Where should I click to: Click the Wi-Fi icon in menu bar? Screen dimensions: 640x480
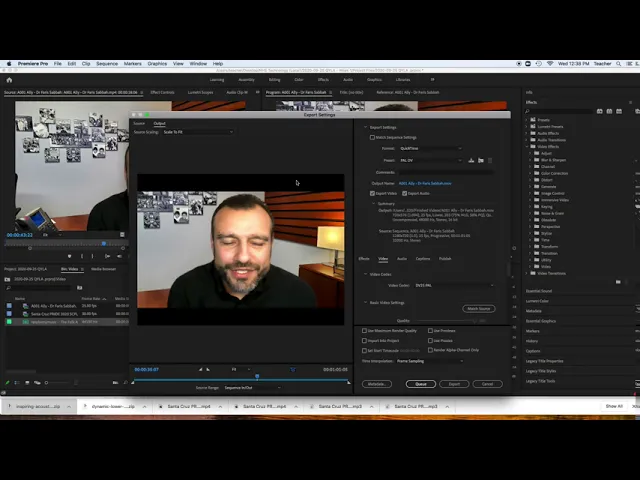click(550, 64)
